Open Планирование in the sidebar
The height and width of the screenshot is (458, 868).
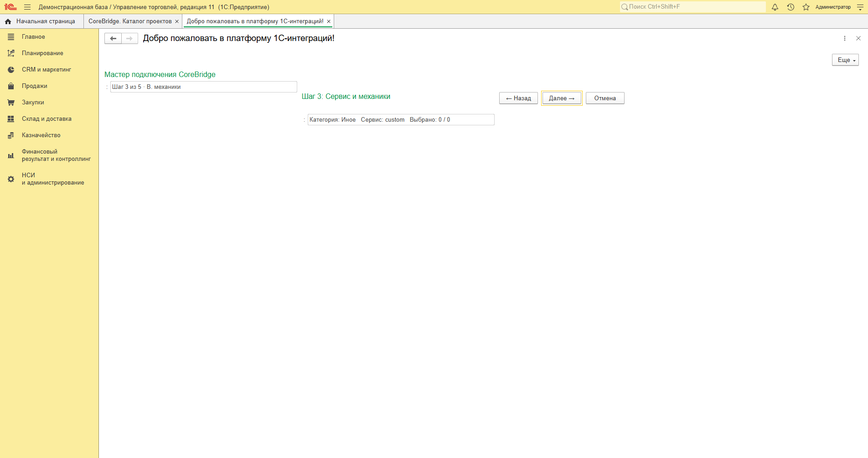[x=49, y=53]
